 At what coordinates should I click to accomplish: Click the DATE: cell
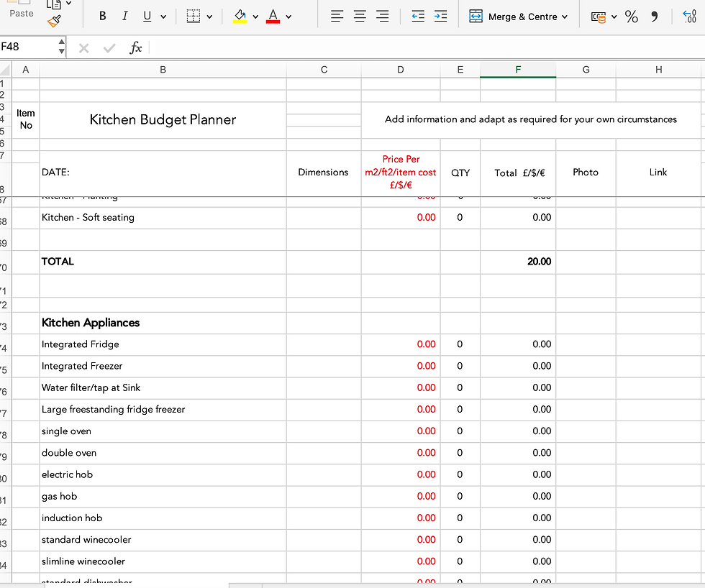(x=163, y=173)
